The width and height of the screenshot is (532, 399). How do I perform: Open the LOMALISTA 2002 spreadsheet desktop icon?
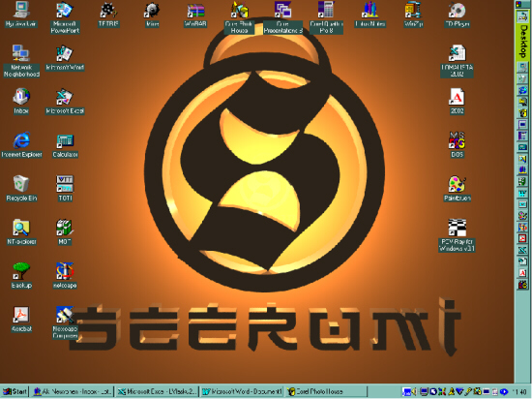pos(457,61)
